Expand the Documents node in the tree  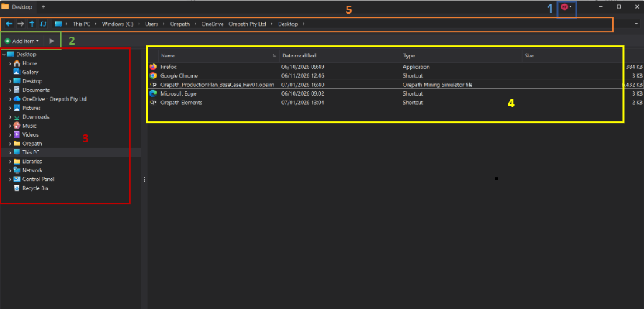point(10,91)
